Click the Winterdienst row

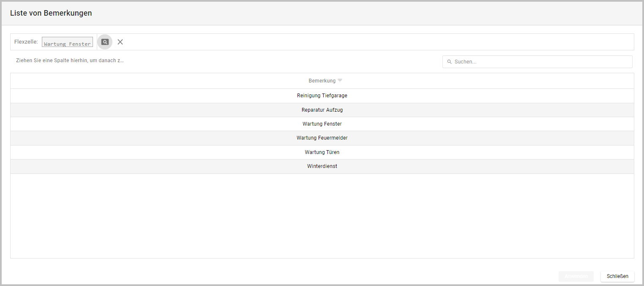[322, 166]
